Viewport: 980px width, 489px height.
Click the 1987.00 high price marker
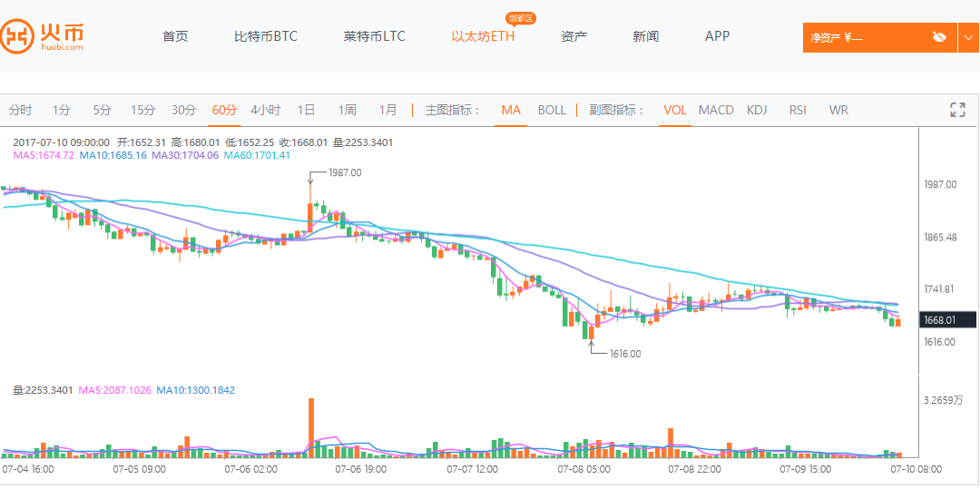pyautogui.click(x=344, y=172)
